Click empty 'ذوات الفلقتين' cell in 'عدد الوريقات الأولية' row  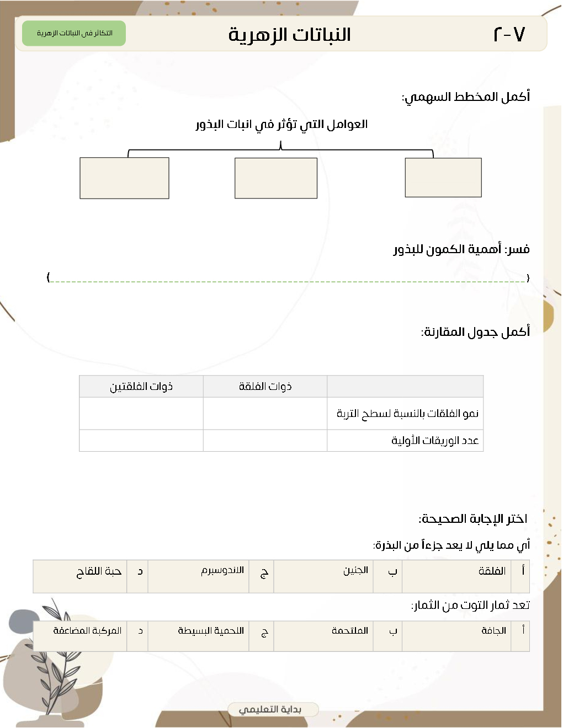tap(141, 440)
